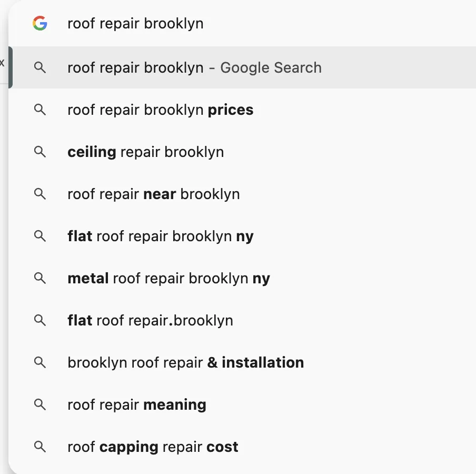Click search icon beside 'roof repair near brooklyn'
The height and width of the screenshot is (474, 476).
(x=40, y=194)
